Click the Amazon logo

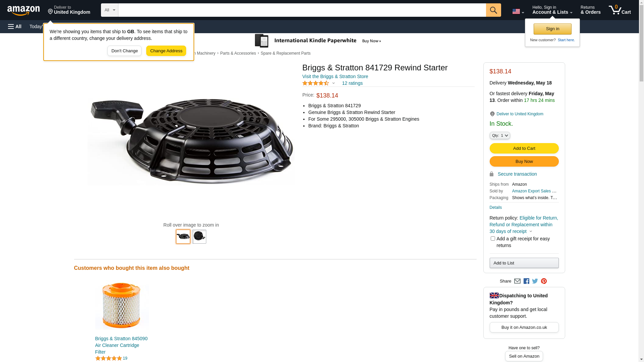click(23, 11)
